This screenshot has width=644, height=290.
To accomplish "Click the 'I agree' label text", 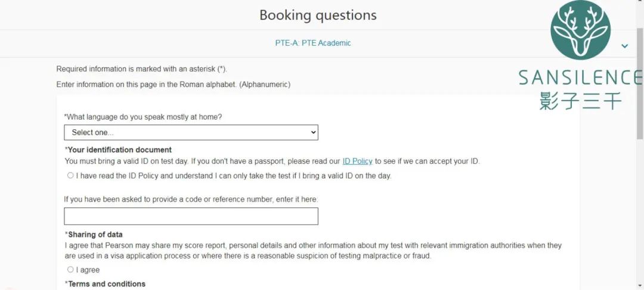I will point(88,270).
